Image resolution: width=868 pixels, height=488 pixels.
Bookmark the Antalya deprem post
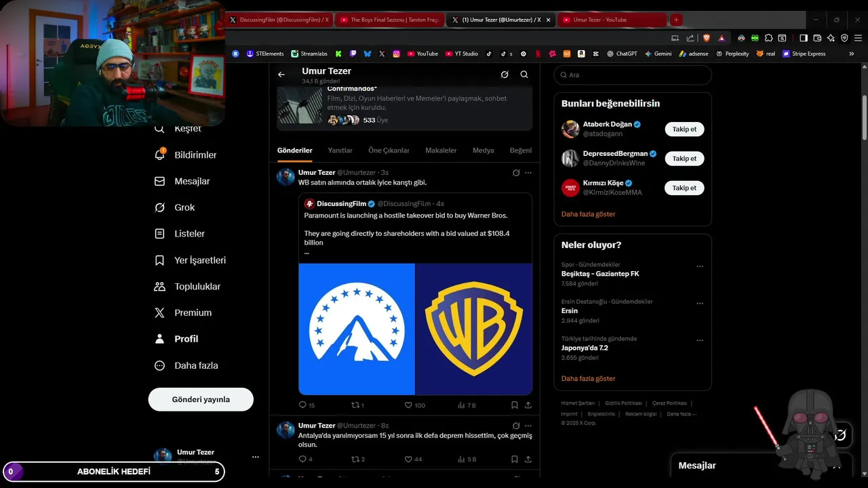[x=515, y=459]
